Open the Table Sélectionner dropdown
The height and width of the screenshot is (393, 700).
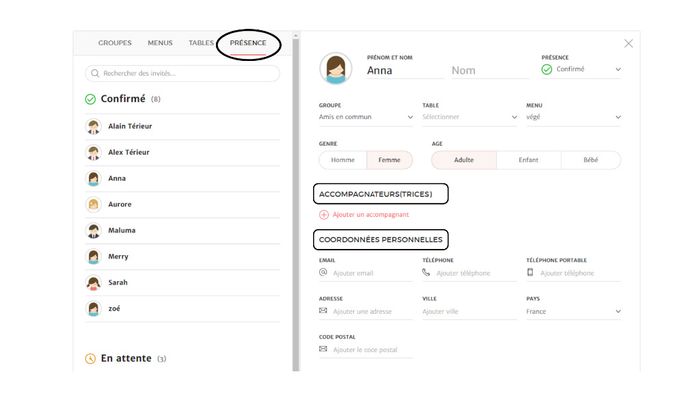point(470,117)
